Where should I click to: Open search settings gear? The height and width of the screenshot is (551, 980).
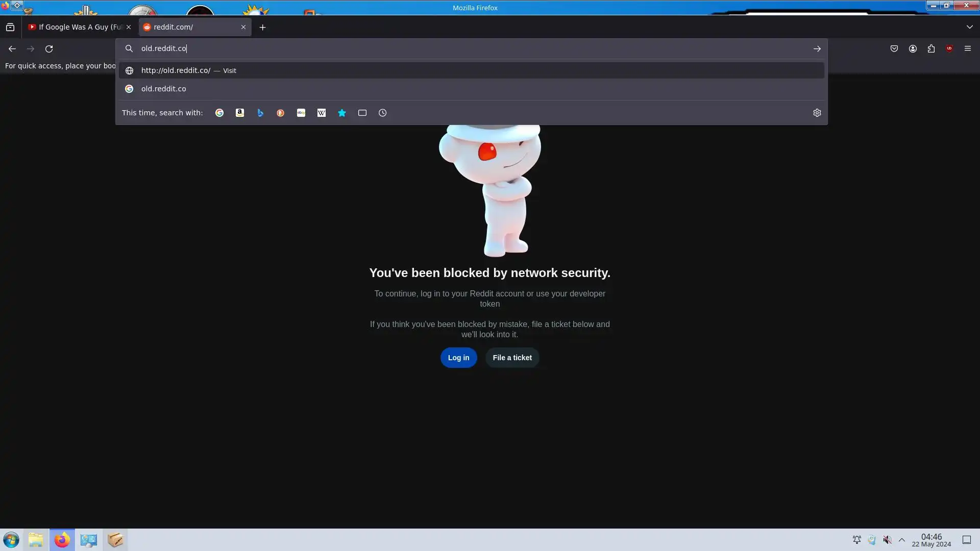coord(817,113)
